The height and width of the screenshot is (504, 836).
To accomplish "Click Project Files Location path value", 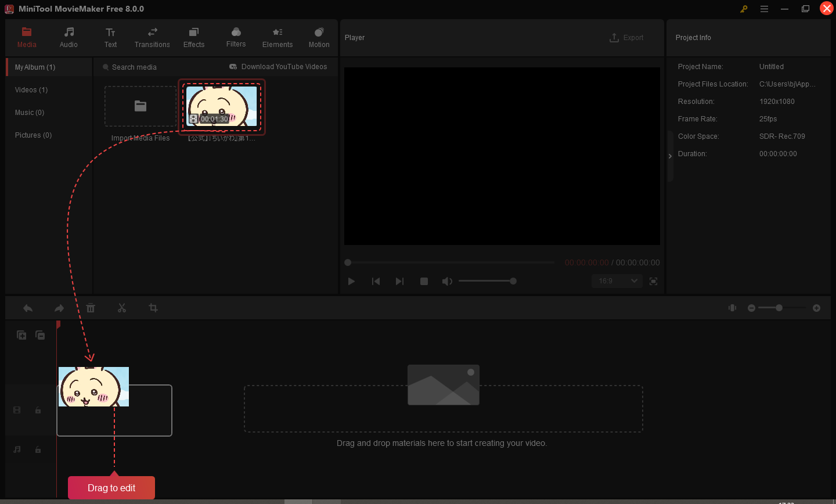I will point(787,84).
